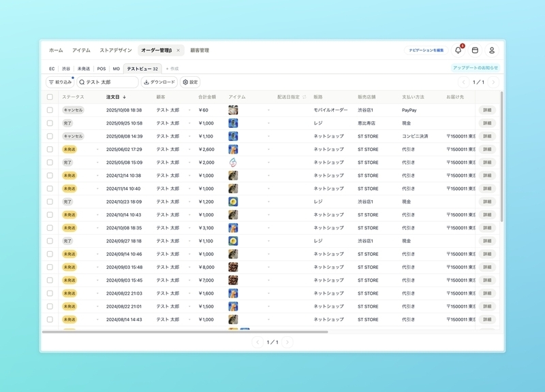
Task: Check the 2025/08/08 14:39 order row
Action: [x=50, y=136]
